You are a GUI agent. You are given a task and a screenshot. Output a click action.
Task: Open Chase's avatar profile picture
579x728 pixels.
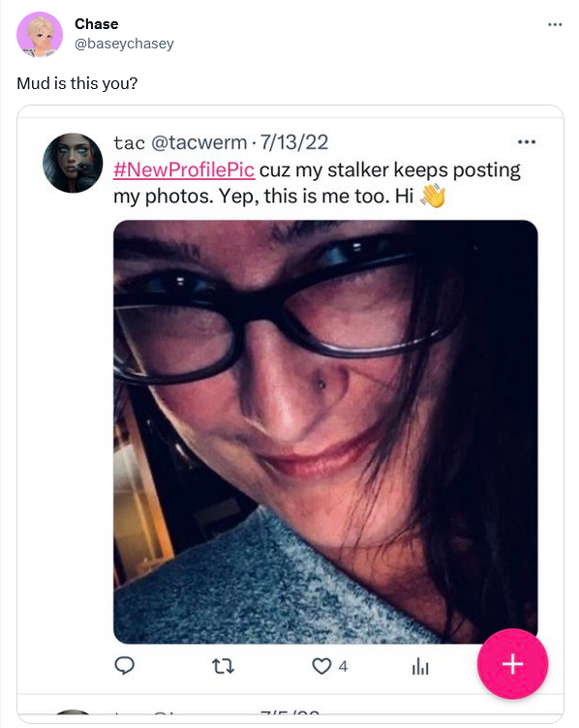(40, 35)
